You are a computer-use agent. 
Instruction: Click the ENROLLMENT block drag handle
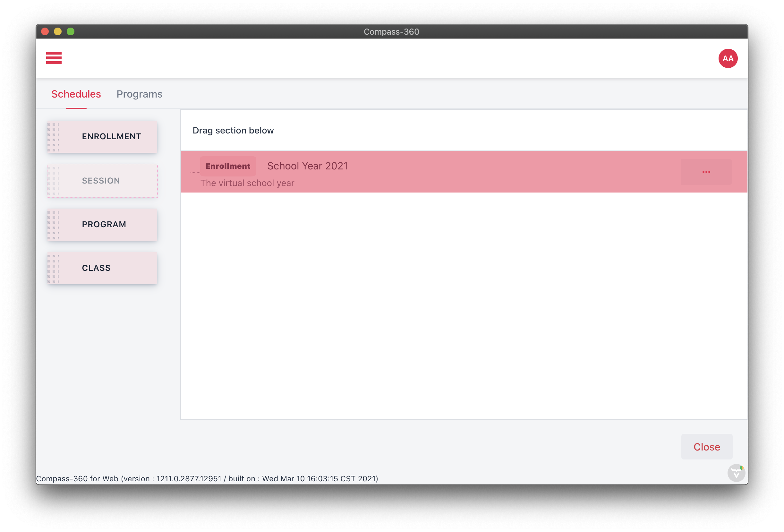tap(53, 137)
